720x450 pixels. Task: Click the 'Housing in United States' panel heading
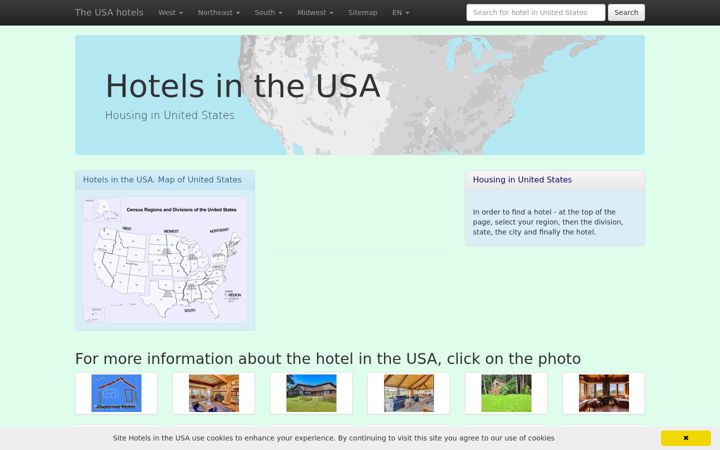pos(522,180)
